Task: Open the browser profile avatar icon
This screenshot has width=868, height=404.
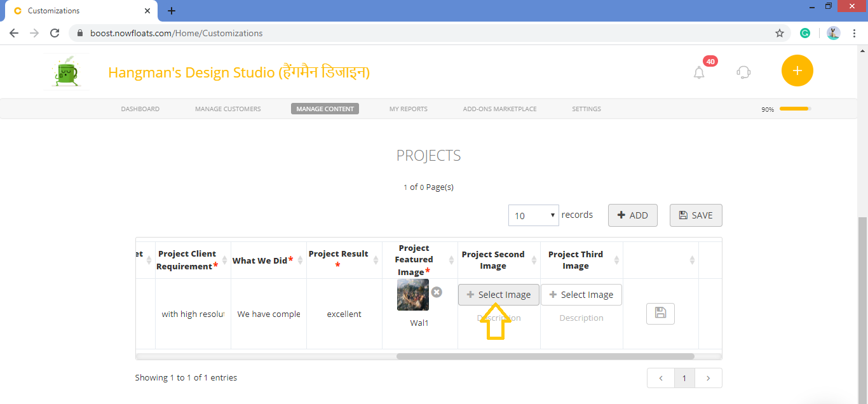Action: pyautogui.click(x=833, y=32)
